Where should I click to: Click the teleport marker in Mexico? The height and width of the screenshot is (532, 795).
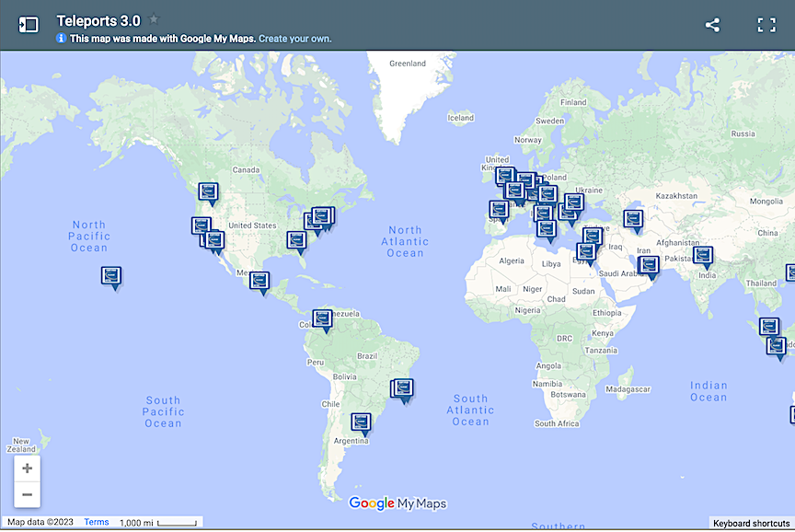tap(259, 280)
